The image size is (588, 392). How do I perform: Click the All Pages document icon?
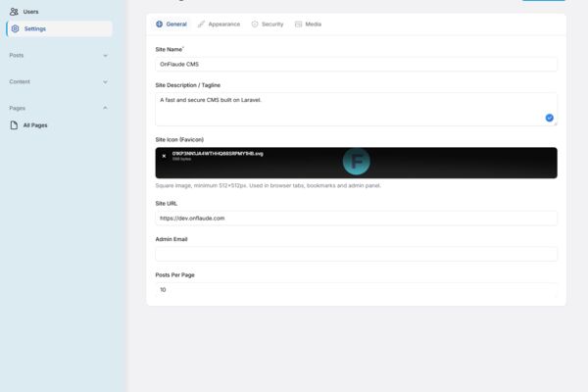[14, 125]
